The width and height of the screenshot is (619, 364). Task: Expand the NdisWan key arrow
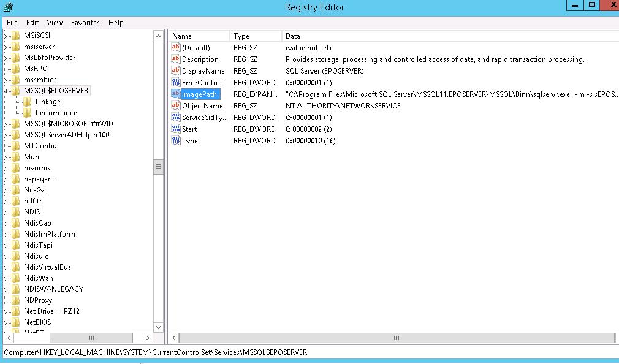tap(5, 278)
